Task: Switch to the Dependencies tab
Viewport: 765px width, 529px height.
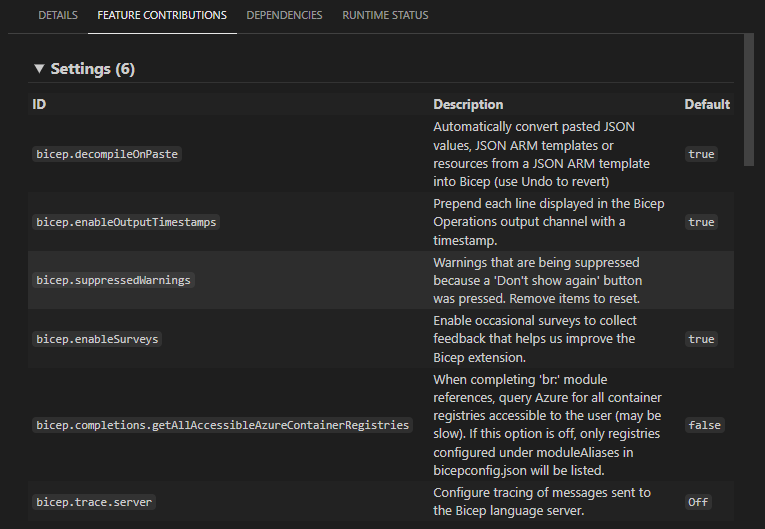Action: pos(284,16)
